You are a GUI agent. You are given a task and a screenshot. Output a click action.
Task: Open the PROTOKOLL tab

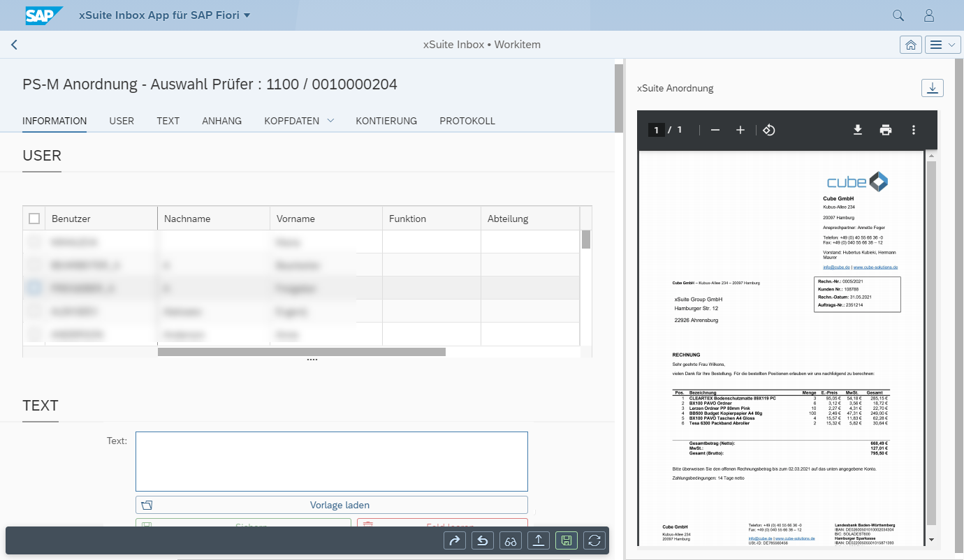pyautogui.click(x=467, y=120)
